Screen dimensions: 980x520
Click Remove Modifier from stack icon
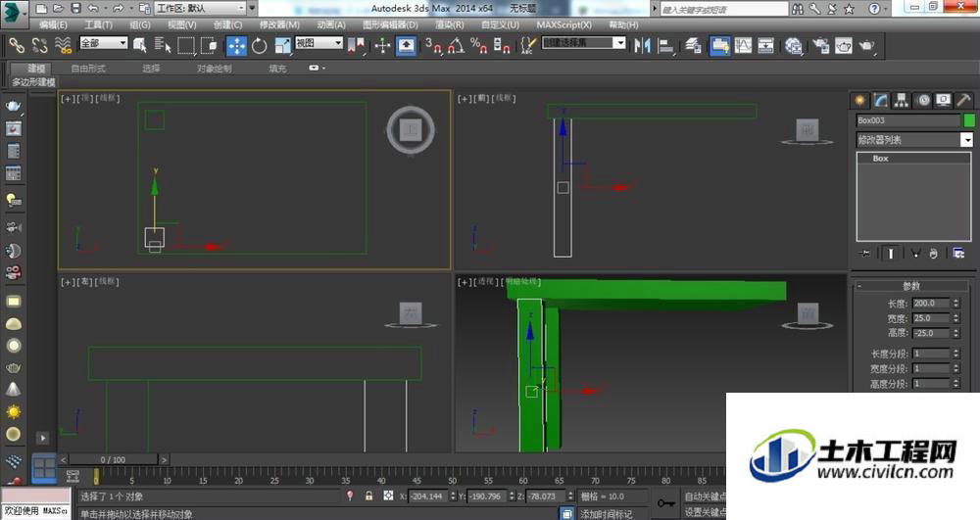pos(933,254)
